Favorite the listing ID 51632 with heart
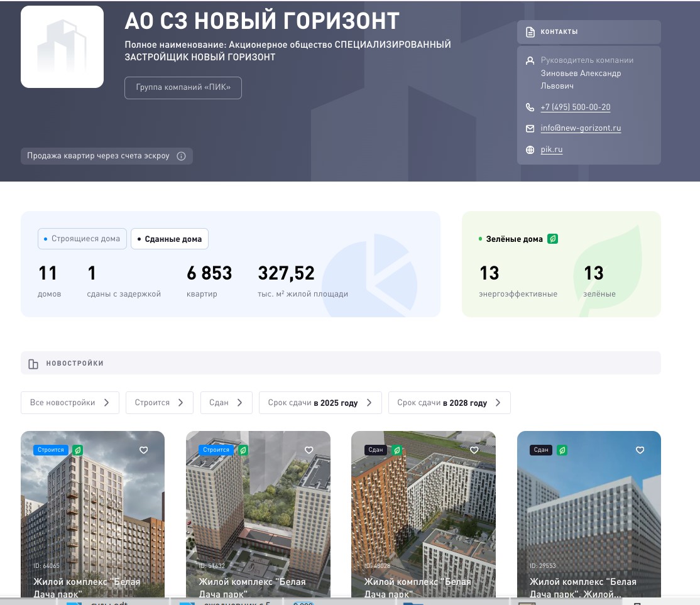Viewport: 700px width, 605px height. point(309,450)
